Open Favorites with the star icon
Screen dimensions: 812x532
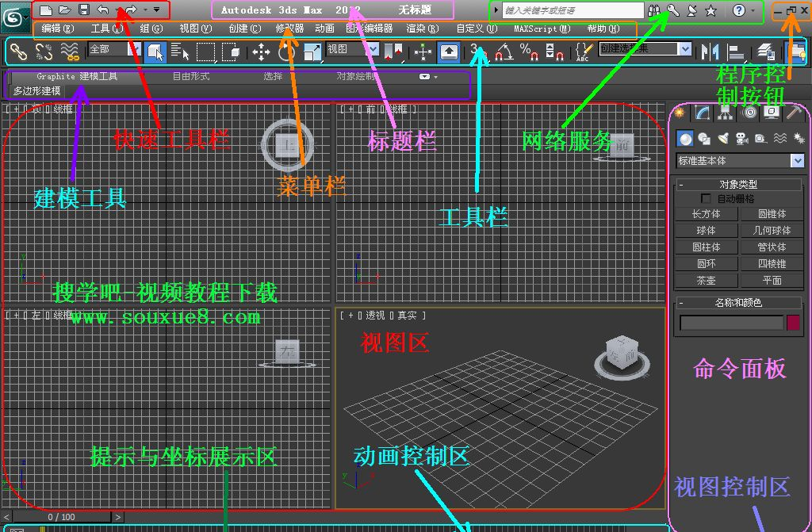coord(711,10)
